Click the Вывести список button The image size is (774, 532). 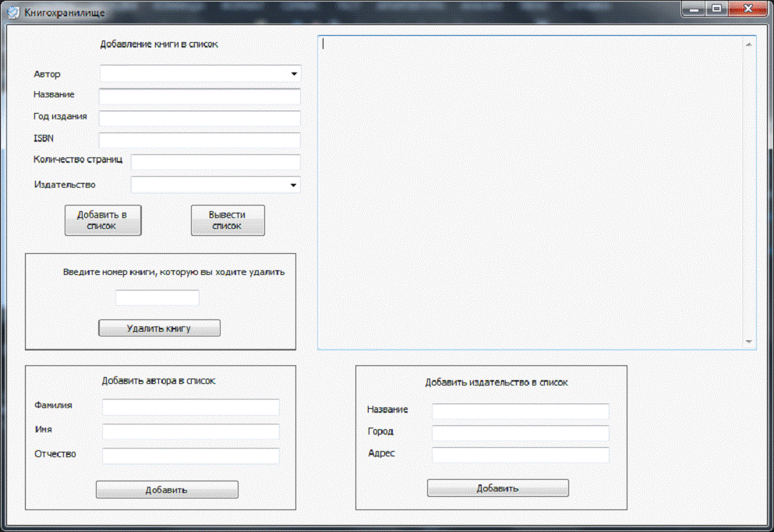click(228, 220)
